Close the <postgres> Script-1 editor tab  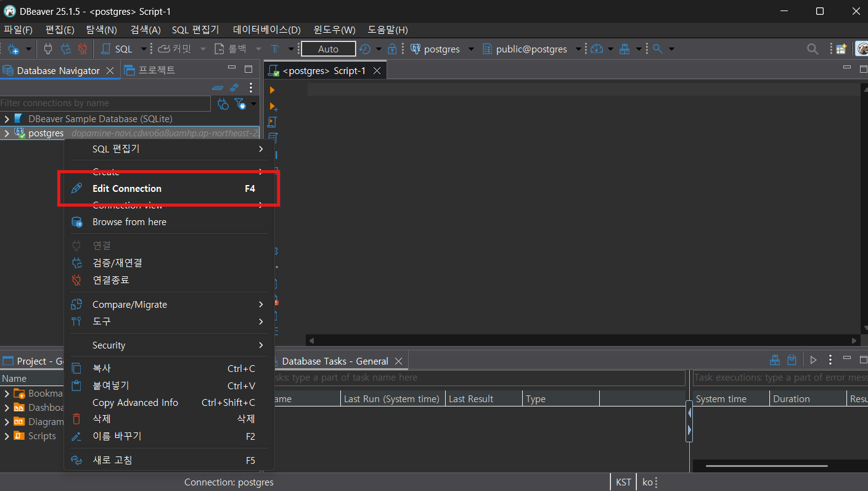(x=377, y=71)
